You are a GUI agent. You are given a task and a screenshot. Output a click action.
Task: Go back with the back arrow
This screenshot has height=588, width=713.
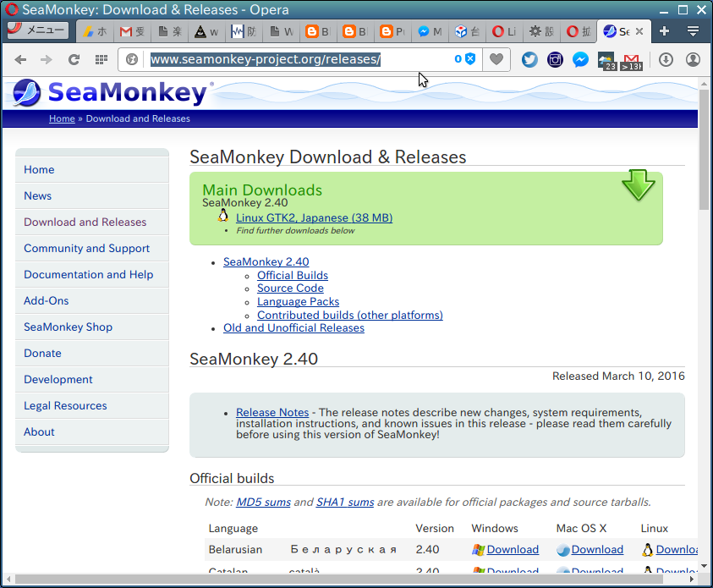click(x=20, y=59)
